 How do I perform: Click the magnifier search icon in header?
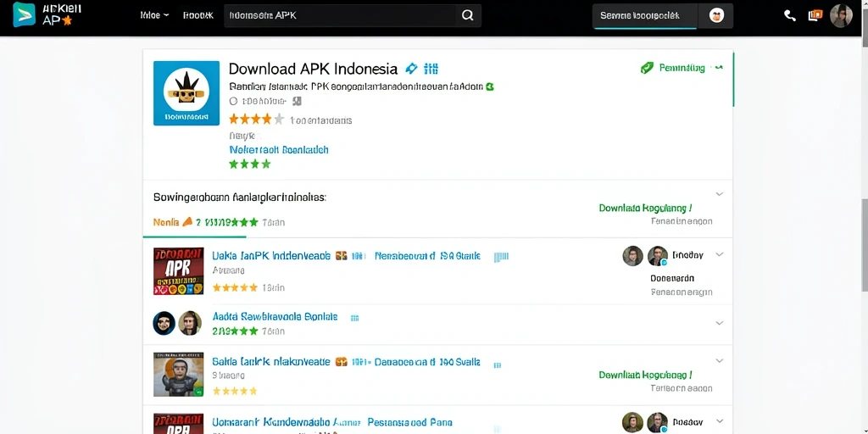[467, 15]
